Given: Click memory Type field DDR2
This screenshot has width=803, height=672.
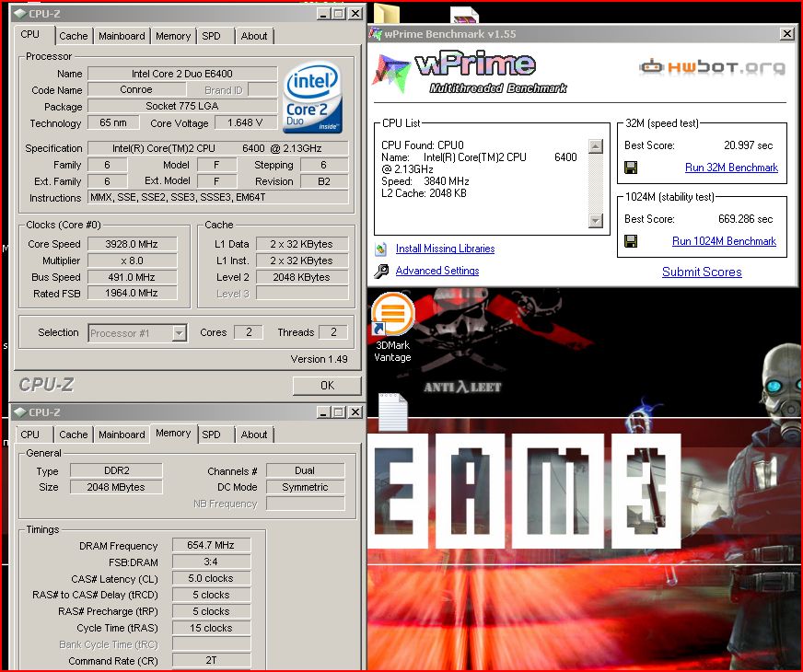Looking at the screenshot, I should click(116, 470).
